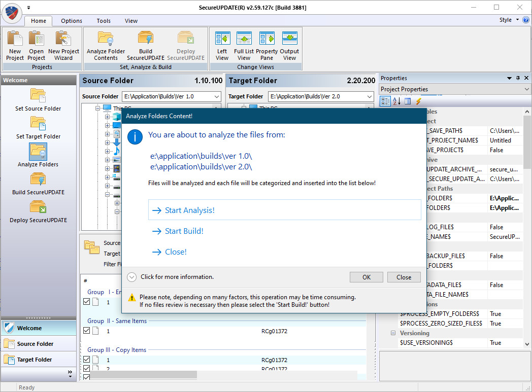Close the Properties panel

pyautogui.click(x=526, y=78)
